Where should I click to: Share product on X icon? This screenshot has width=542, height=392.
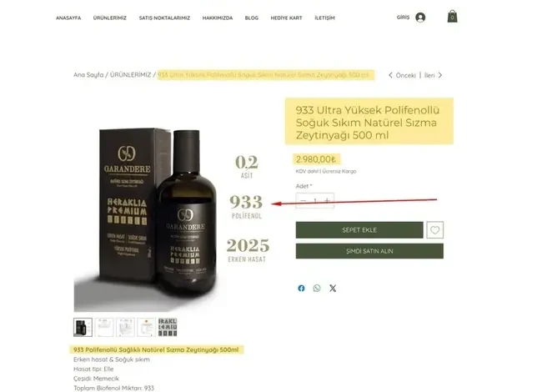tap(333, 288)
